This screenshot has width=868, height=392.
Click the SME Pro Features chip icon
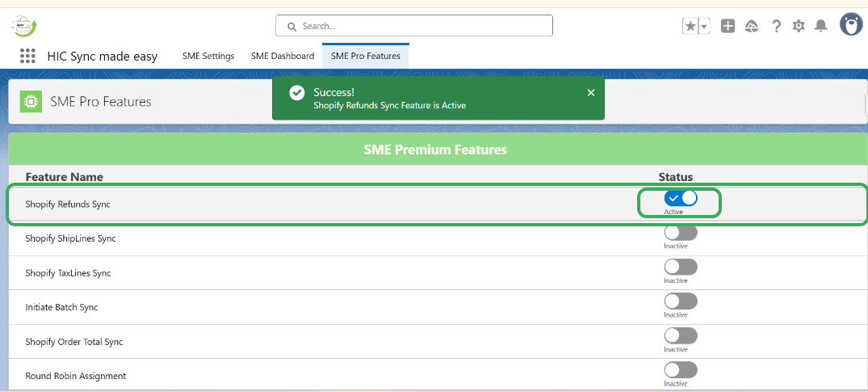point(31,102)
